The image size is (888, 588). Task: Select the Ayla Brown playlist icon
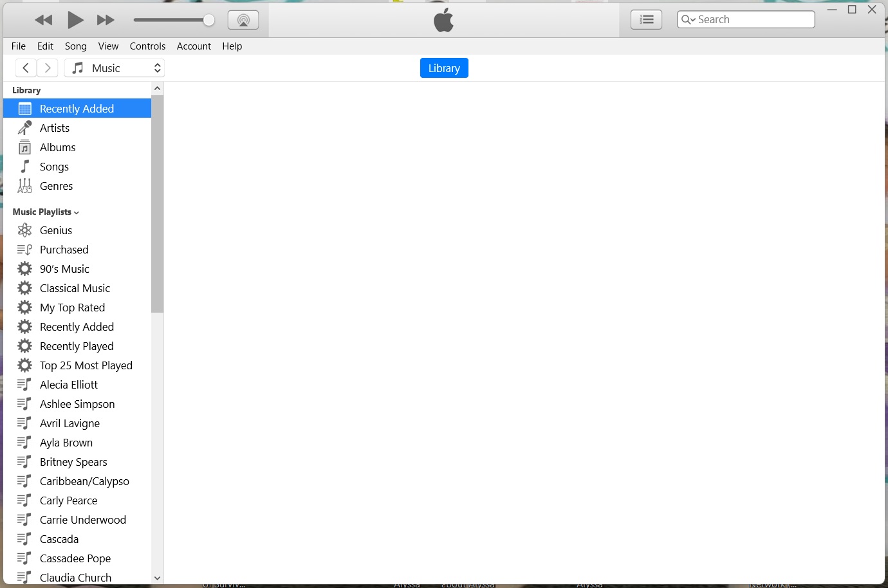point(24,443)
